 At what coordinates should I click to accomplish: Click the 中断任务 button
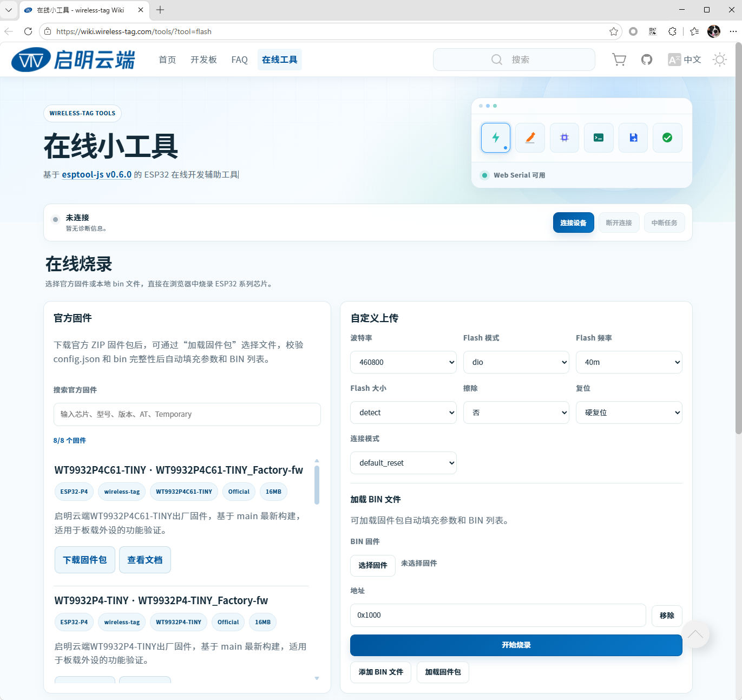pyautogui.click(x=664, y=223)
